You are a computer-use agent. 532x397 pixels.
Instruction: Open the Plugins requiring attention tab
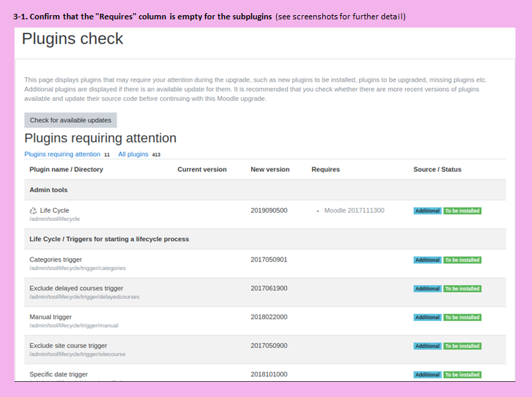62,154
